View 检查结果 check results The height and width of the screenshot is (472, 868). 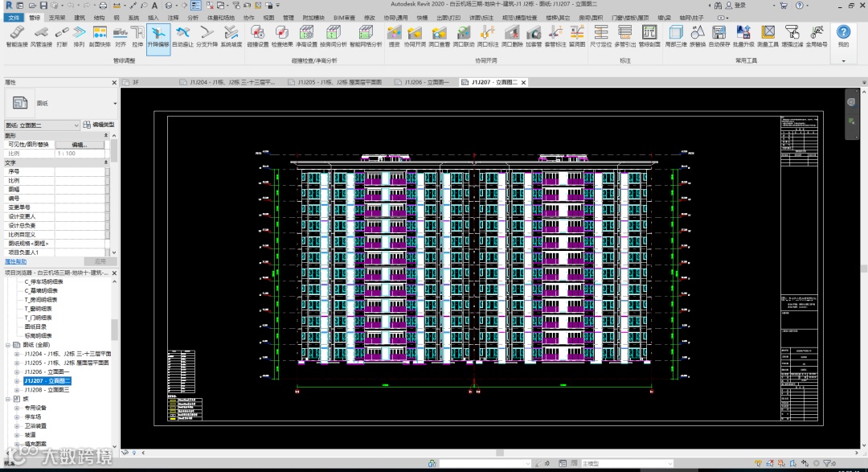pyautogui.click(x=282, y=37)
